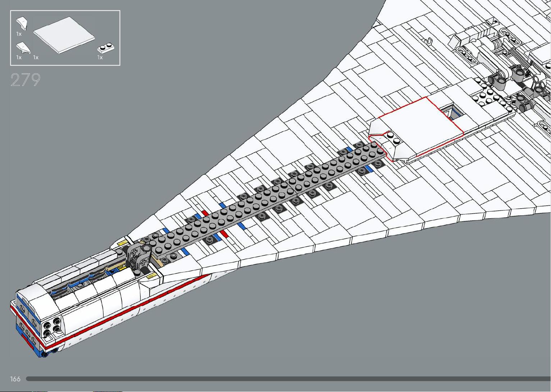The height and width of the screenshot is (392, 551).
Task: Select the white 1x2 plate part image
Action: click(106, 47)
